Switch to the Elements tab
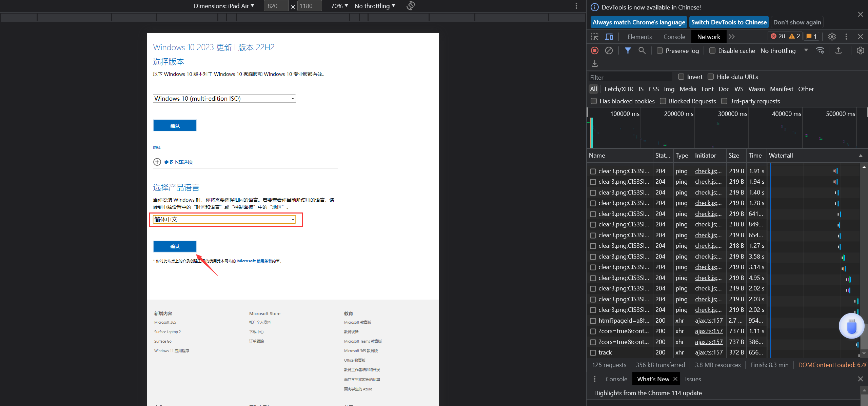The height and width of the screenshot is (406, 868). click(x=639, y=37)
